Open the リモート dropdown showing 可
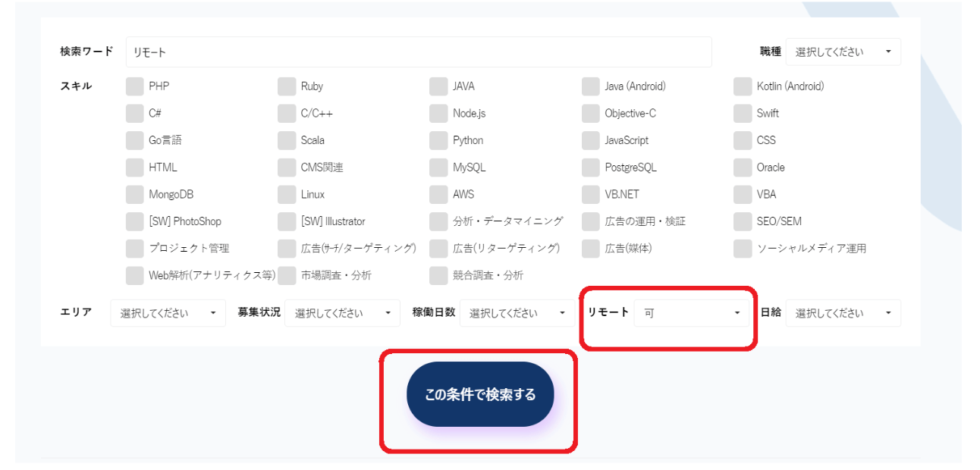Screen dimensions: 980x470 [x=692, y=313]
